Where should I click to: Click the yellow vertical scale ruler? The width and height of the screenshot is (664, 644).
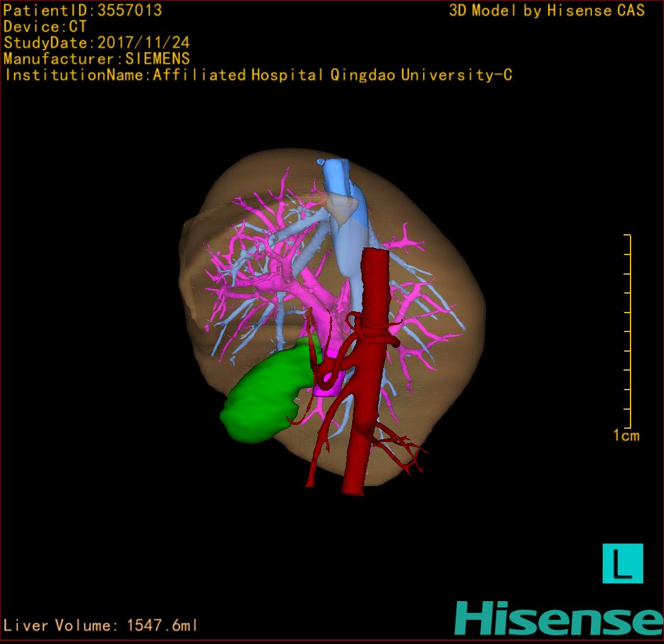[629, 331]
